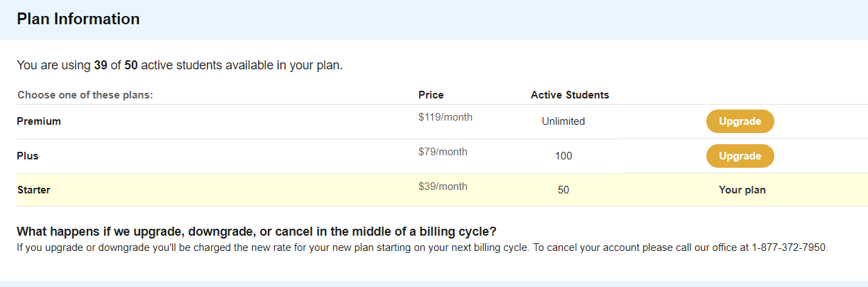Click the Unlimited active students value
Screen dimensions: 868x287
coord(563,121)
